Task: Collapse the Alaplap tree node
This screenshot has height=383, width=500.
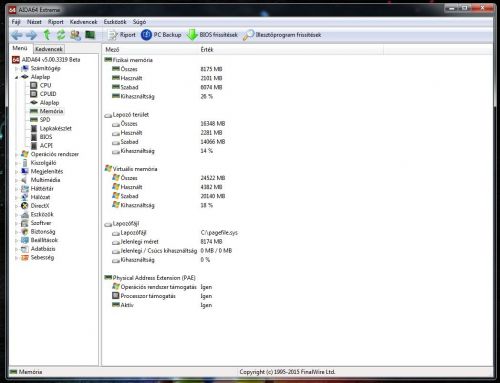Action: [16, 77]
